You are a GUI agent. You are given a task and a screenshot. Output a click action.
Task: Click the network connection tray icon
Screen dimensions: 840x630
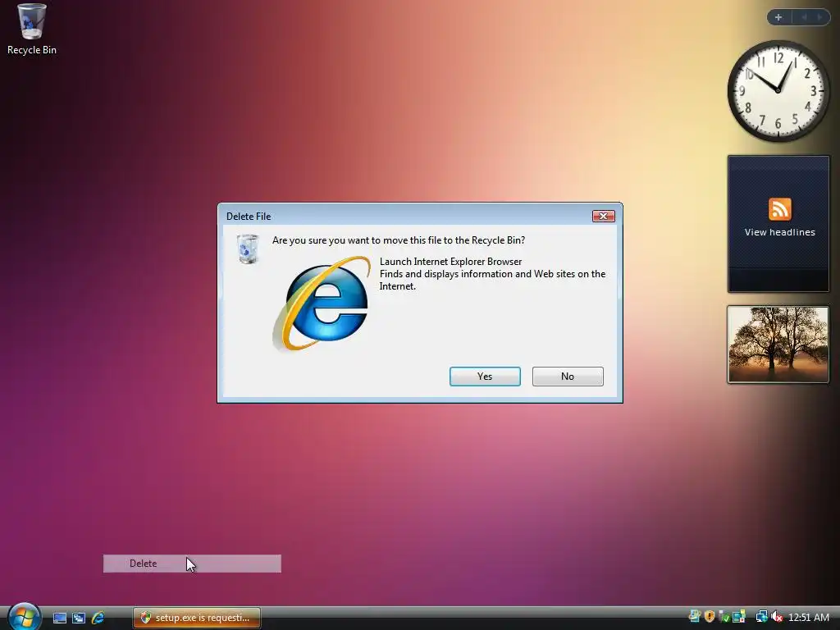click(x=762, y=617)
